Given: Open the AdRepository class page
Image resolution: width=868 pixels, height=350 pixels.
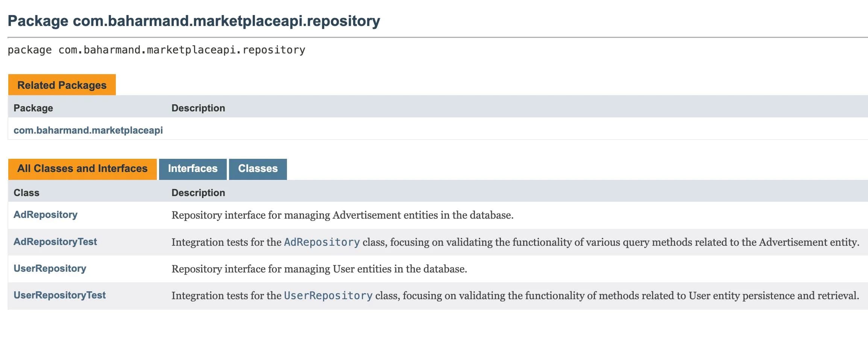Looking at the screenshot, I should (45, 215).
